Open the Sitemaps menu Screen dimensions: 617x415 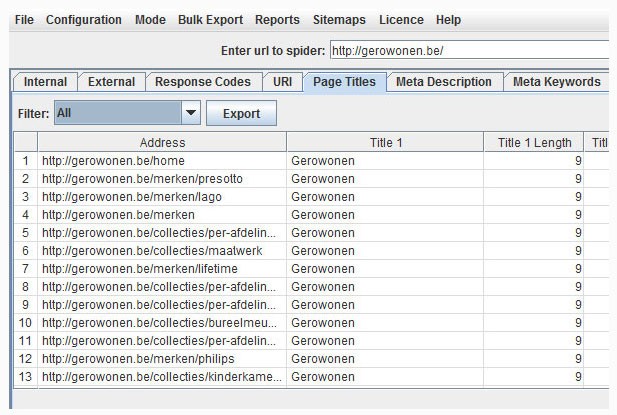339,20
